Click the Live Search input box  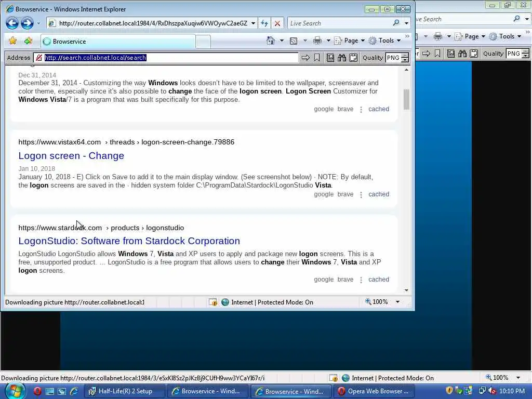[339, 23]
